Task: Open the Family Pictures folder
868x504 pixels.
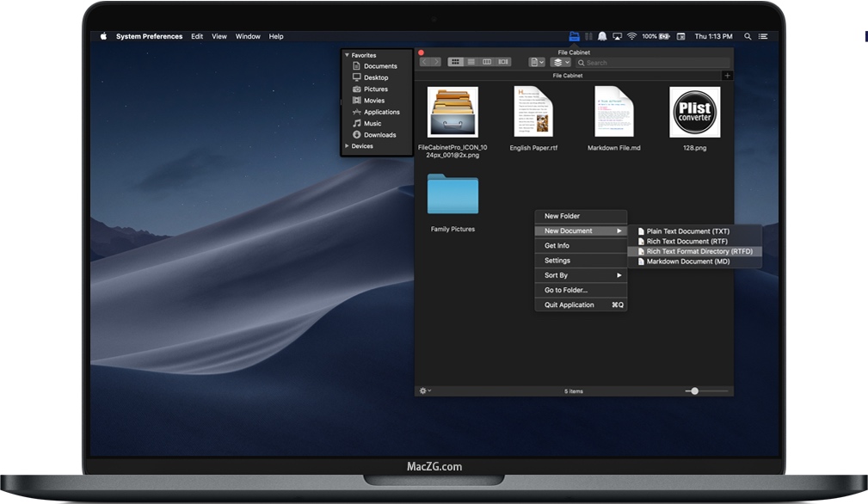Action: [452, 194]
